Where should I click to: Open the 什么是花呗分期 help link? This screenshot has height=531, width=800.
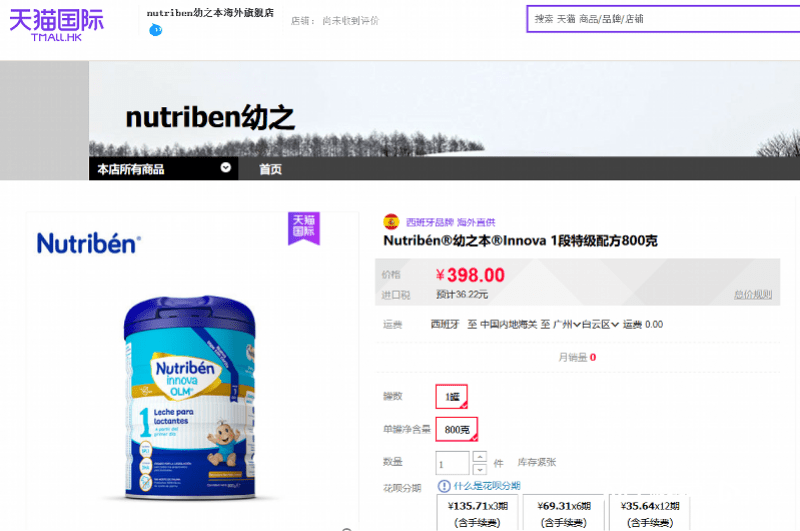[487, 486]
